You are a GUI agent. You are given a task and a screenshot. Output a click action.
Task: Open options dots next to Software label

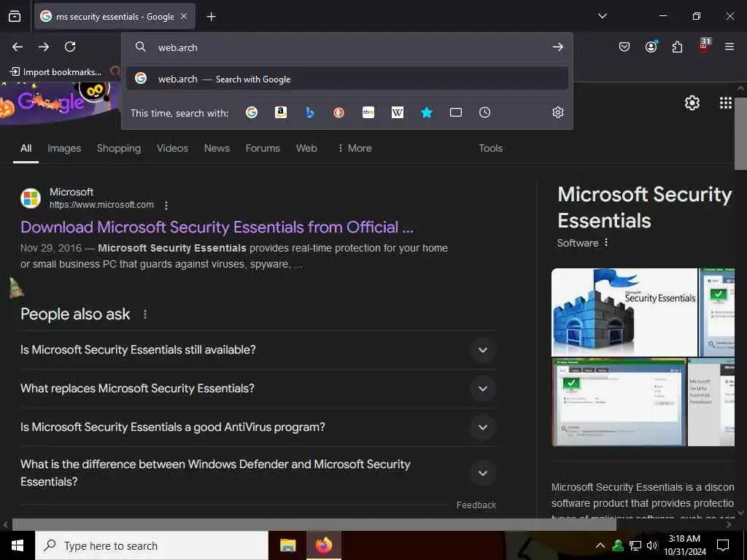tap(606, 242)
